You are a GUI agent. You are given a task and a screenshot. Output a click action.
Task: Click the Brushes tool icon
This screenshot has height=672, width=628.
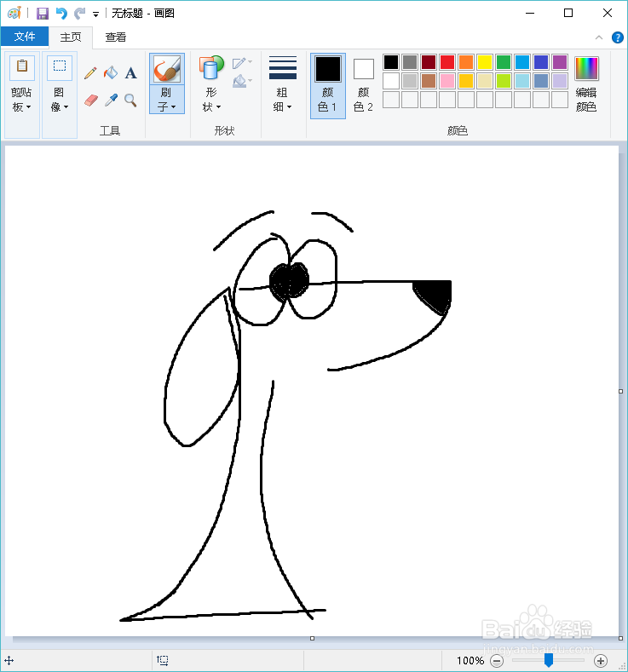click(x=167, y=69)
